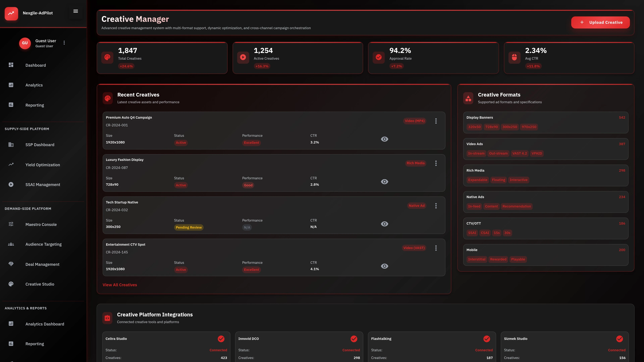The image size is (644, 362).
Task: Show preview of Tech Startup Native creative
Action: [x=385, y=224]
